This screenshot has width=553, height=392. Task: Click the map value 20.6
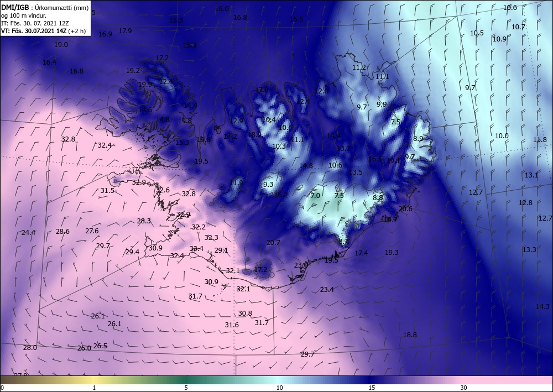(405, 209)
